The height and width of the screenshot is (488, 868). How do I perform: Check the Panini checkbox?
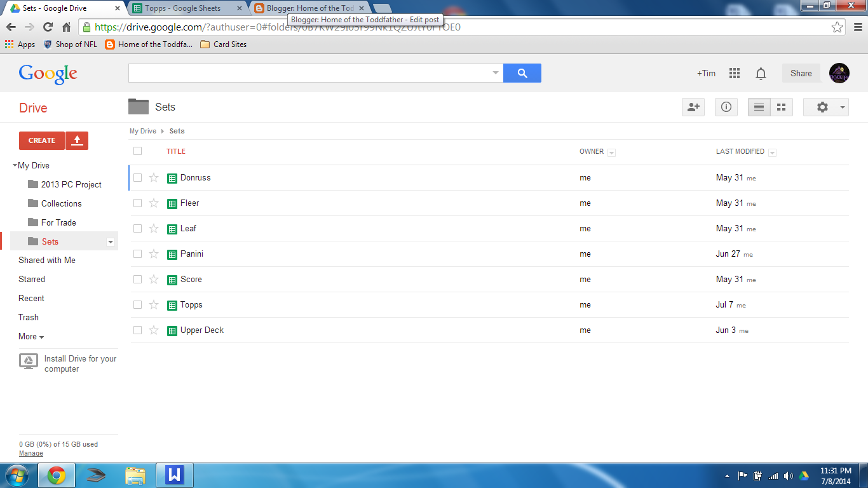[137, 254]
